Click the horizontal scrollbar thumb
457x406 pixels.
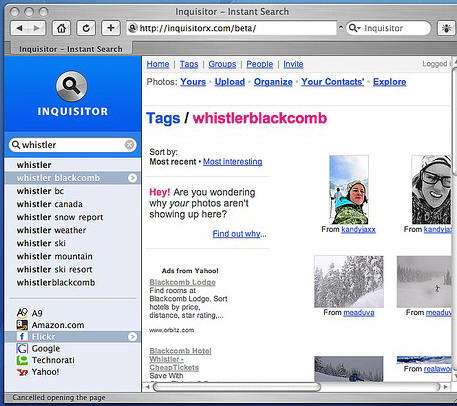pyautogui.click(x=236, y=387)
